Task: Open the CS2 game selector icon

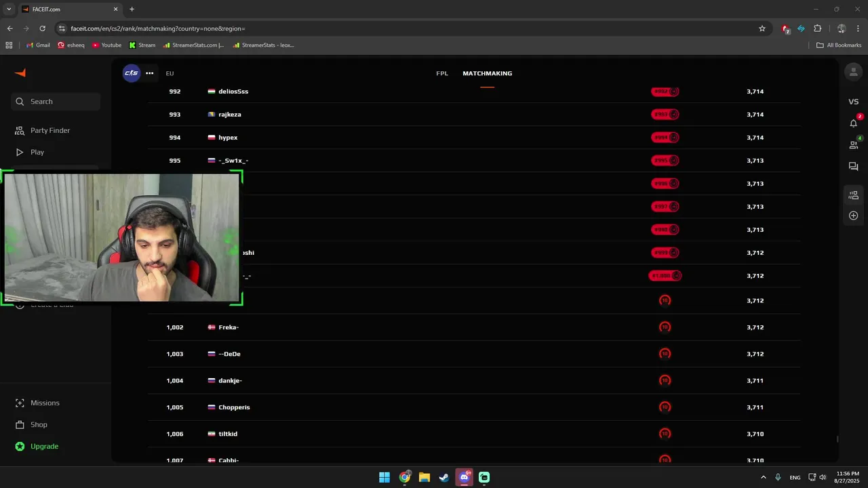Action: pyautogui.click(x=131, y=73)
